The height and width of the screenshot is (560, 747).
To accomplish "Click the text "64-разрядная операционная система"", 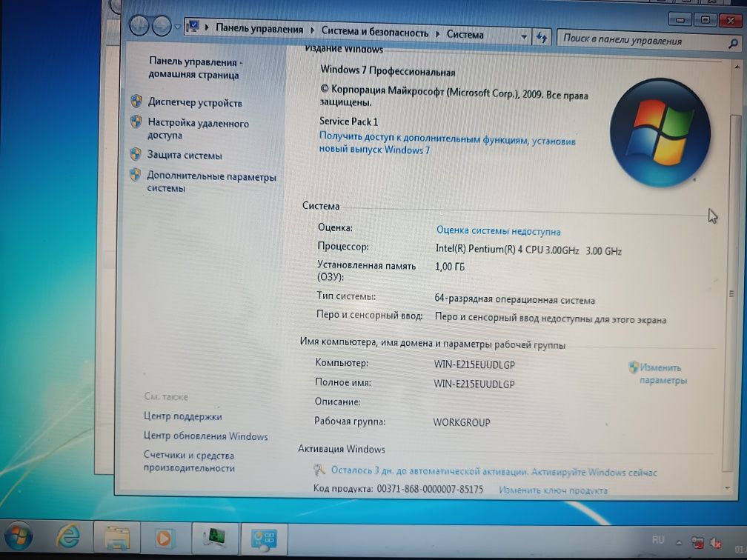I will pyautogui.click(x=514, y=299).
